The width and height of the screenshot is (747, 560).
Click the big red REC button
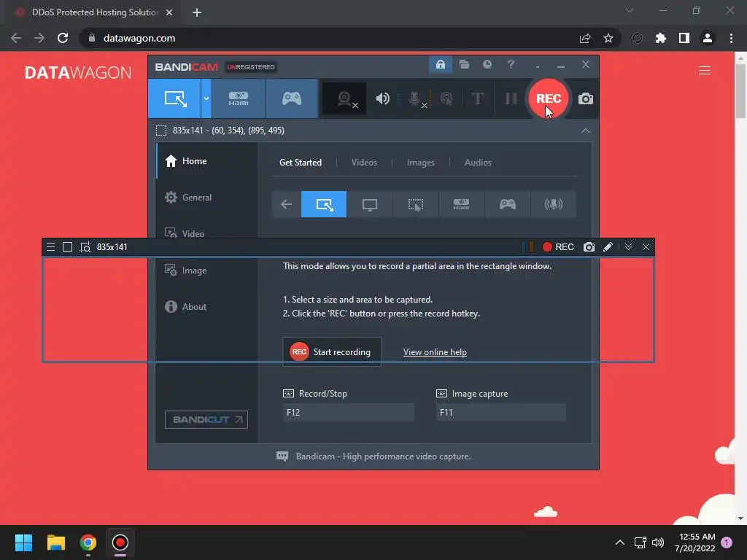pos(549,98)
